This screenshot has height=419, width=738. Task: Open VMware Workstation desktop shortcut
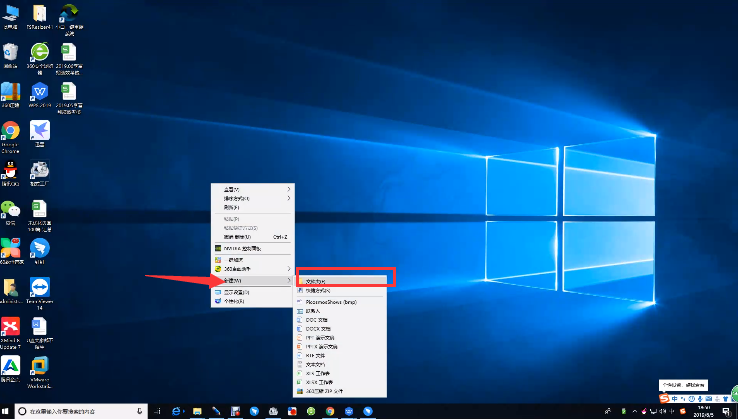coord(41,366)
